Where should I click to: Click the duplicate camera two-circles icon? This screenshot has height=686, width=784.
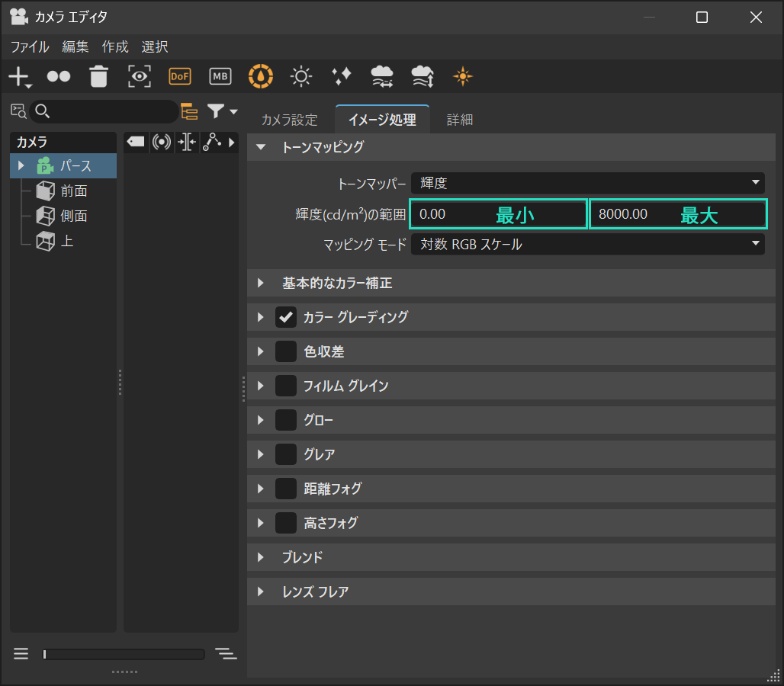(x=59, y=76)
